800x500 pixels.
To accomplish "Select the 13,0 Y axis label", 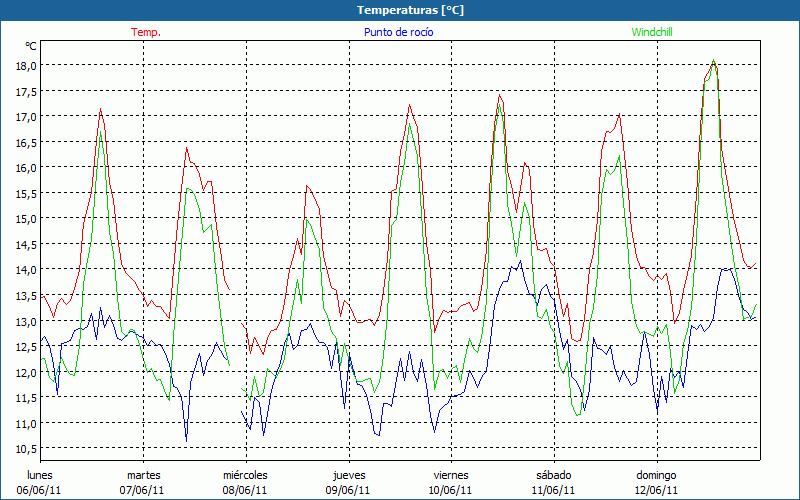I will [24, 321].
